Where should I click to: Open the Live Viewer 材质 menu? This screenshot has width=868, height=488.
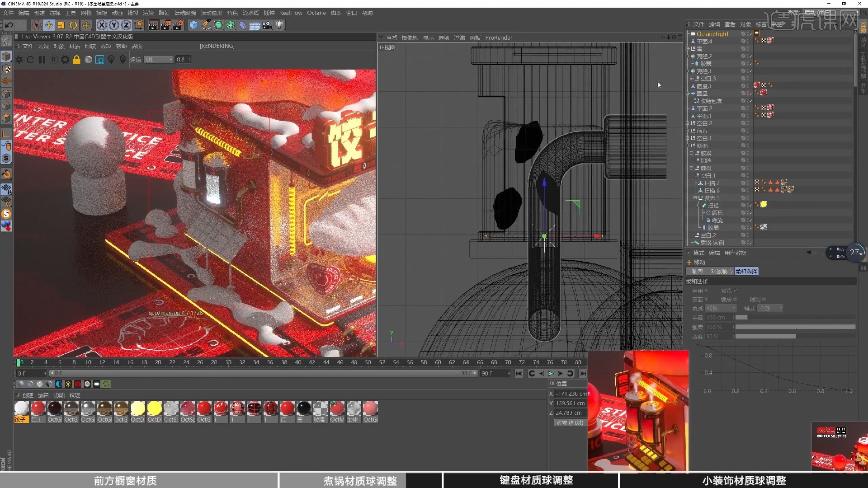75,46
